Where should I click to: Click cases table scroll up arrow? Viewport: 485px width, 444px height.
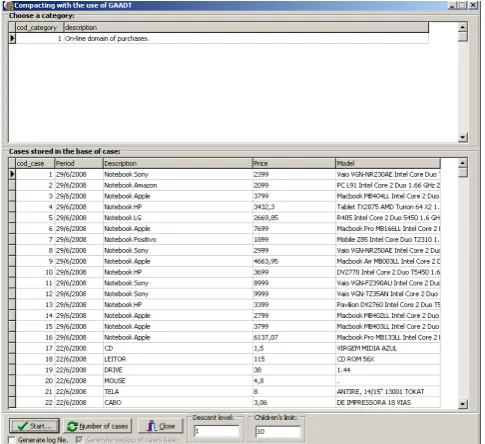point(463,163)
